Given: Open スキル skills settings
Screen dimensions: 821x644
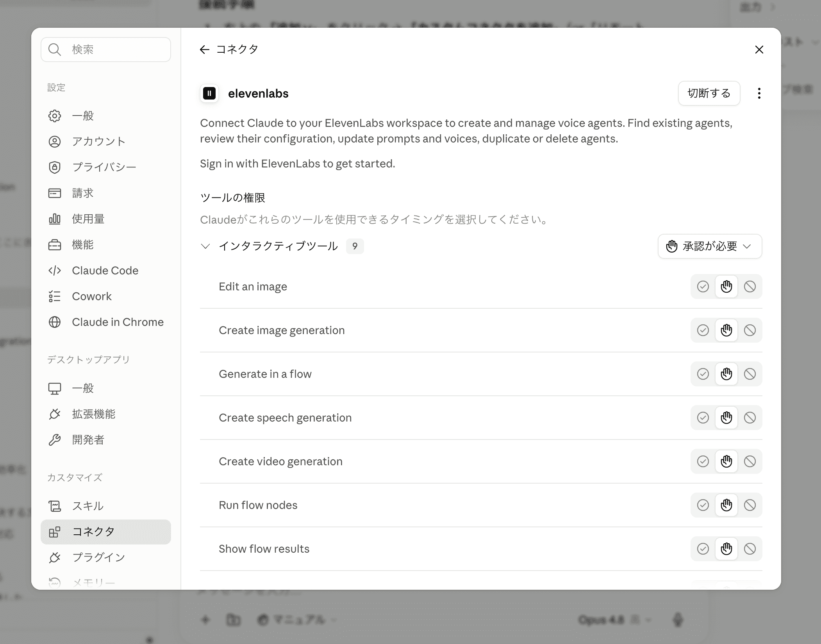Looking at the screenshot, I should [x=106, y=506].
